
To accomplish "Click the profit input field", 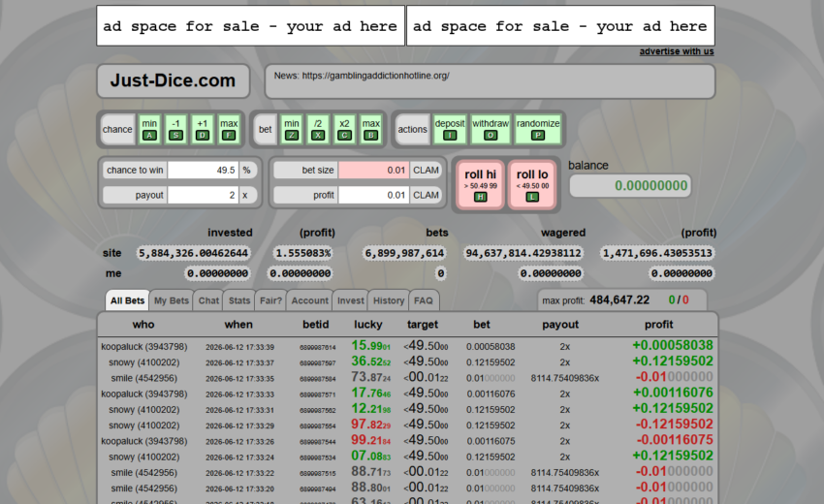I will click(x=373, y=195).
